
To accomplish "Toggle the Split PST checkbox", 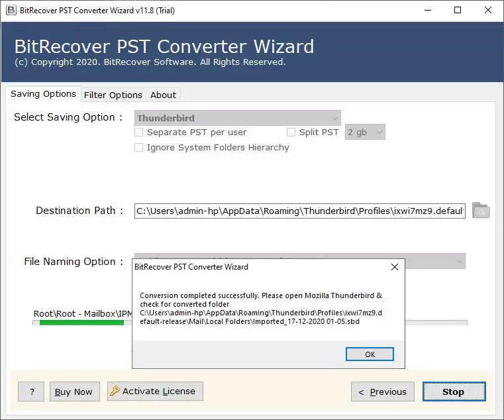I will 291,132.
